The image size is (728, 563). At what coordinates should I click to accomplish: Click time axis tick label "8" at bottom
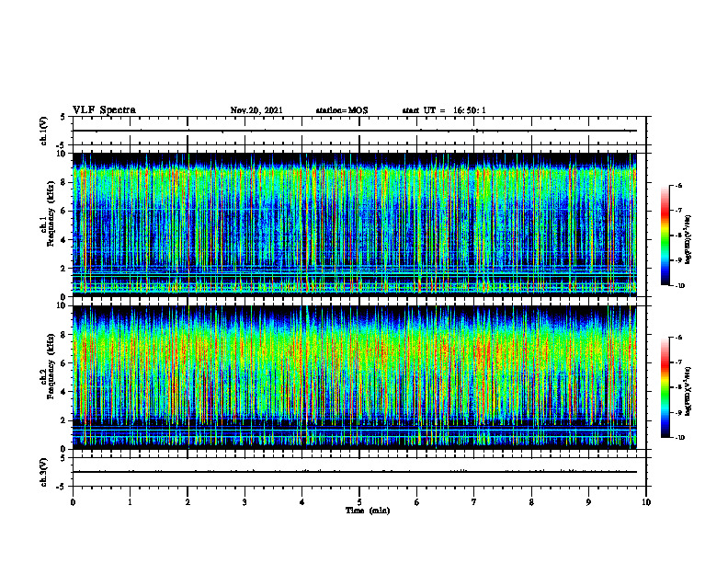531,502
